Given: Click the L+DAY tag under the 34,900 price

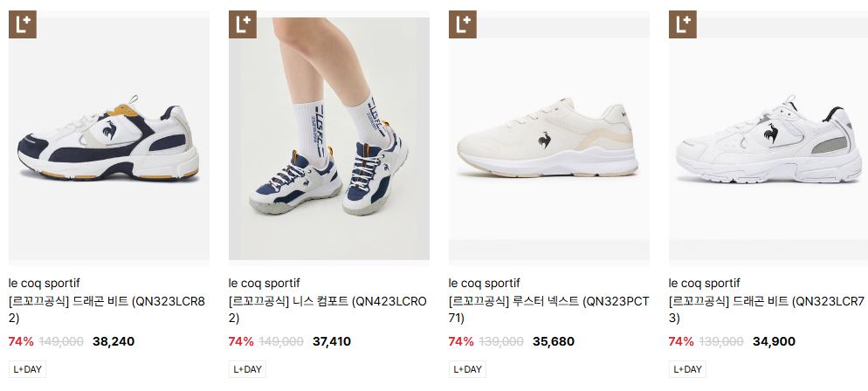Looking at the screenshot, I should click(x=687, y=369).
